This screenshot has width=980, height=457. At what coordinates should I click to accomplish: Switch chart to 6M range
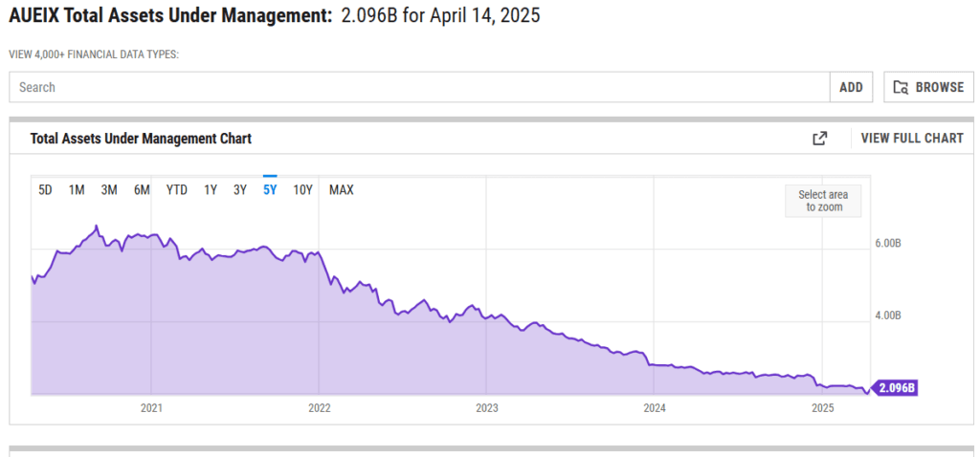click(x=142, y=189)
